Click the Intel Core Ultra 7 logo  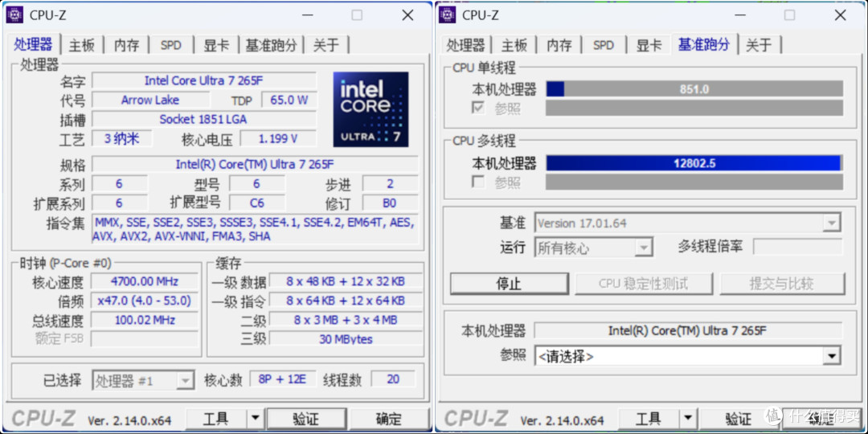(x=371, y=109)
